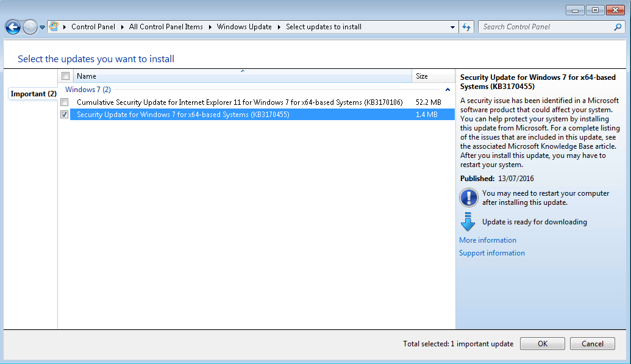Refresh the address bar with refresh icon
The width and height of the screenshot is (631, 364).
pyautogui.click(x=466, y=27)
